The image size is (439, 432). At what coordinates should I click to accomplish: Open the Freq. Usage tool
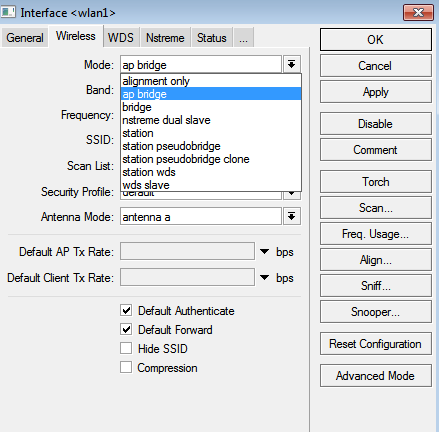click(376, 234)
